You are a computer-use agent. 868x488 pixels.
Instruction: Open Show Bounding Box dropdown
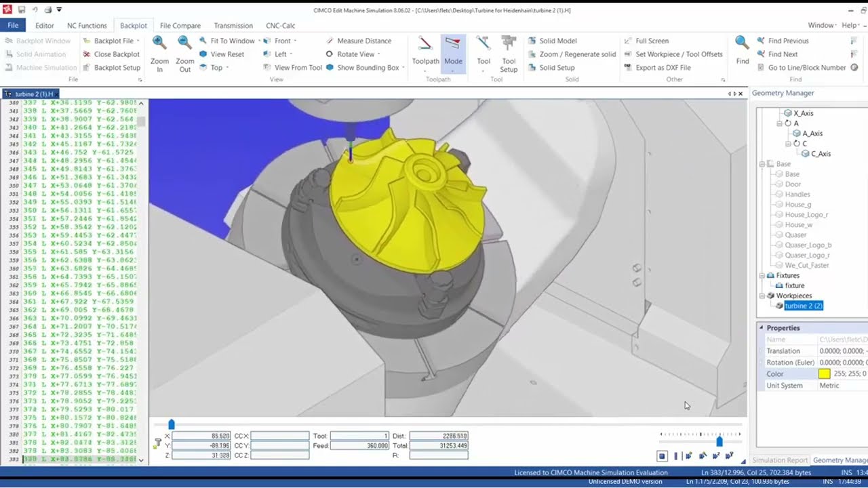tap(403, 68)
